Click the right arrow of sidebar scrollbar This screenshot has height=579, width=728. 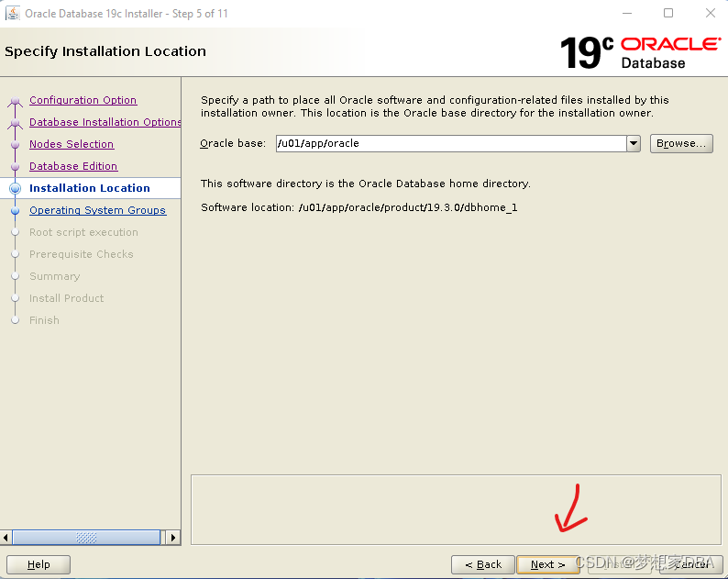point(173,538)
